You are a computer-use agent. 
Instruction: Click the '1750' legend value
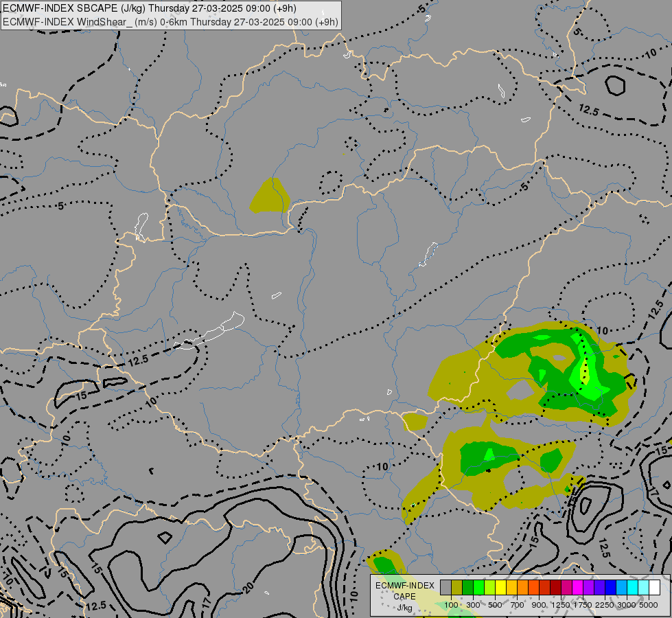tap(583, 605)
